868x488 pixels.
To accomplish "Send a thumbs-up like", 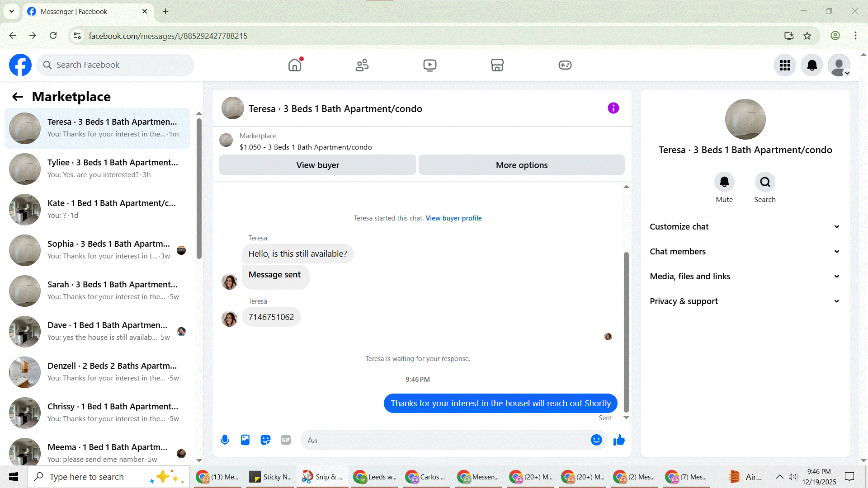I will pyautogui.click(x=619, y=440).
